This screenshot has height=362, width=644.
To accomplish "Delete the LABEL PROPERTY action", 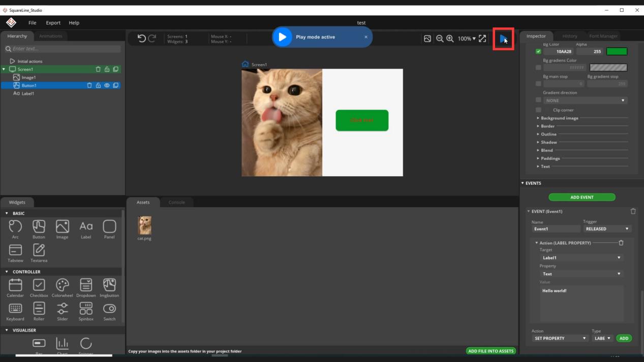I will pyautogui.click(x=621, y=243).
